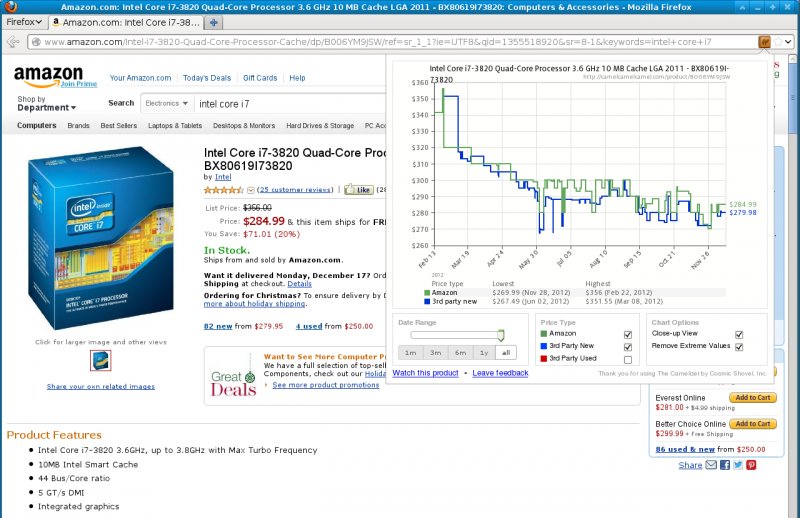Share via the email envelope icon
The image size is (800, 518).
tap(711, 465)
